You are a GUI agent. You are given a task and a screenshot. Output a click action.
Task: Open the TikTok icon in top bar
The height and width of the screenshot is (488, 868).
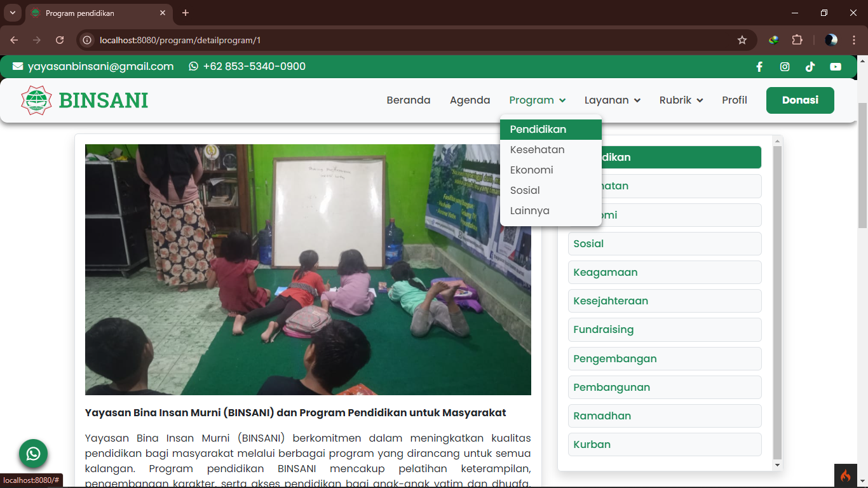(810, 67)
